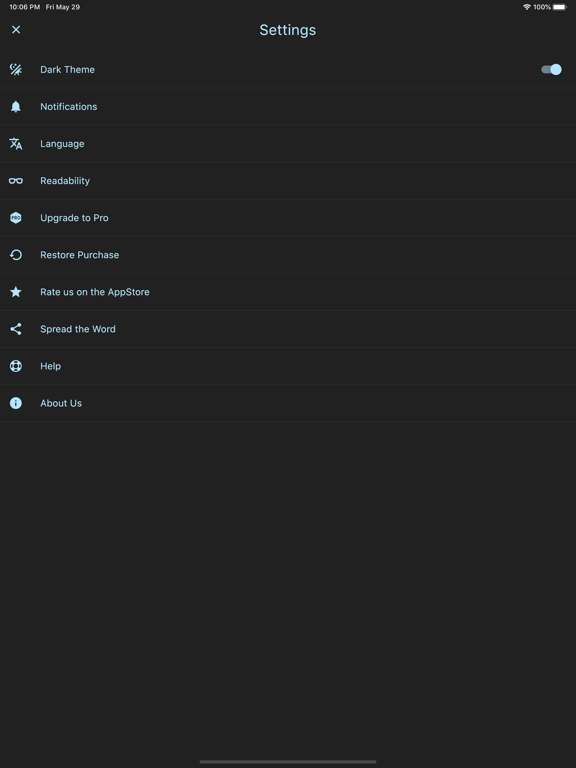Image resolution: width=576 pixels, height=768 pixels.
Task: Choose Upgrade to Pro
Action: 288,218
